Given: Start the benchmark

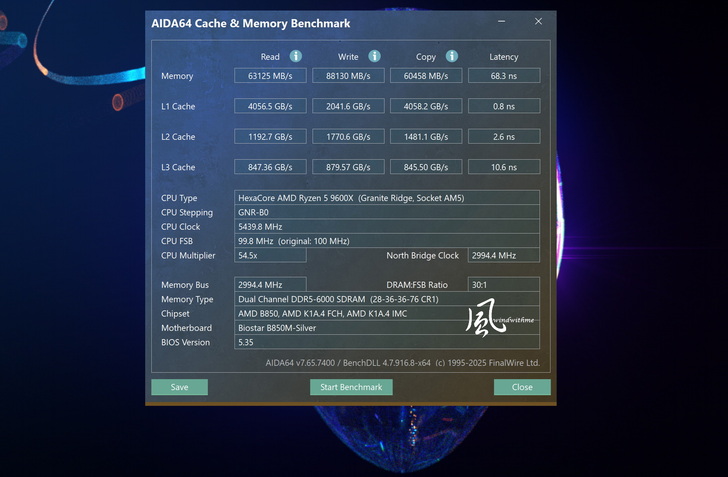Looking at the screenshot, I should pyautogui.click(x=351, y=387).
